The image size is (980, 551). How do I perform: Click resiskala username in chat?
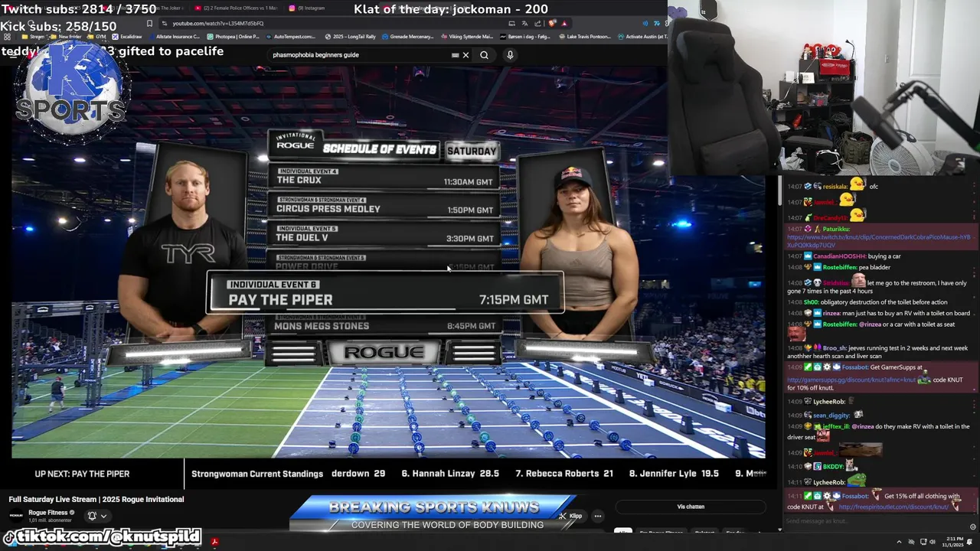coord(835,186)
